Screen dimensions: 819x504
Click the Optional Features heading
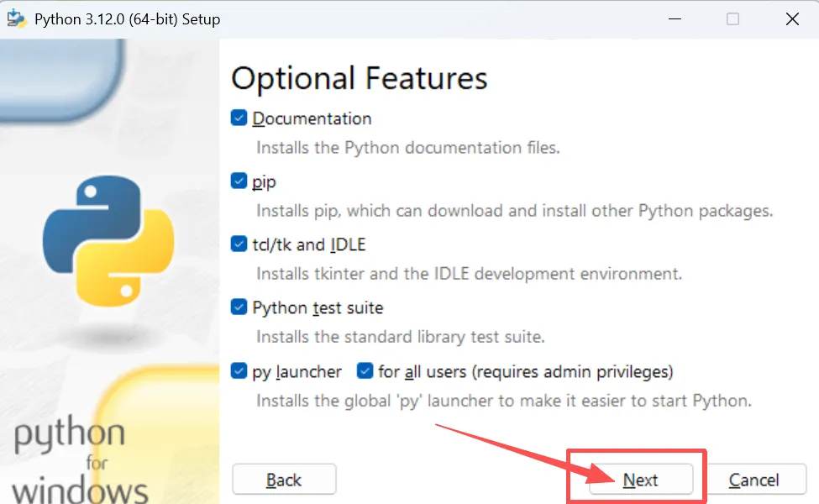click(359, 78)
